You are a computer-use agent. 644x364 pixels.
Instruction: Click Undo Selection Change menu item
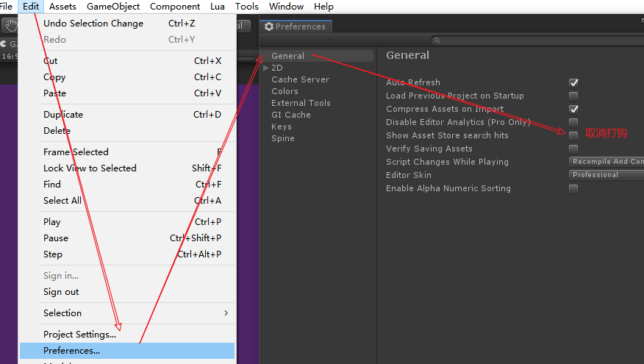93,24
